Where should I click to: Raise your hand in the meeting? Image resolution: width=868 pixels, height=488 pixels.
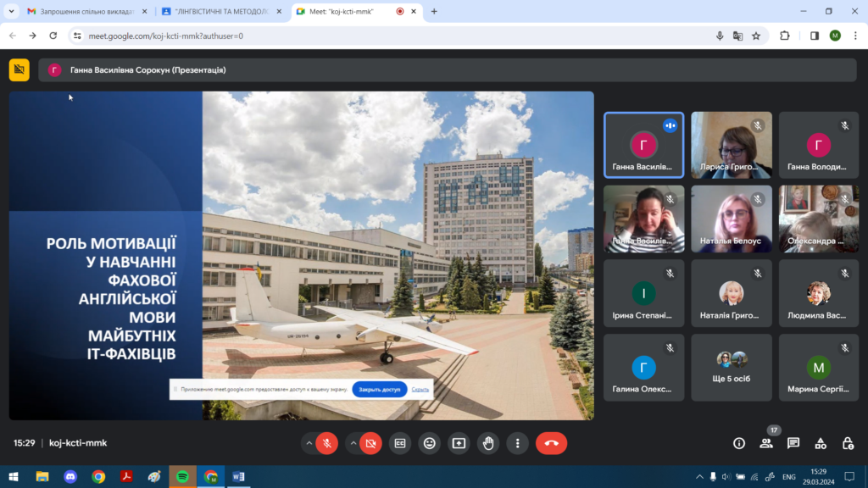(x=487, y=443)
